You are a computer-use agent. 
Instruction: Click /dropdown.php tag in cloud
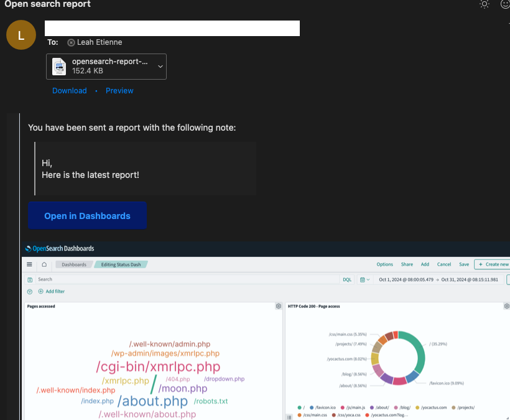(x=224, y=379)
